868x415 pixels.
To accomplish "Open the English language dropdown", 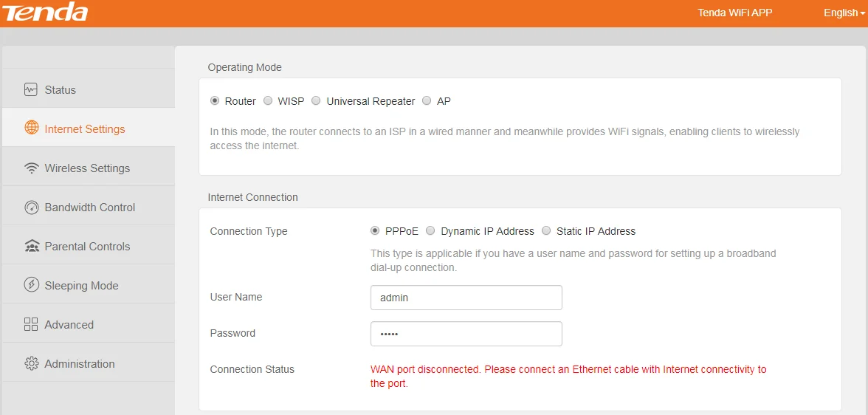I will tap(844, 13).
